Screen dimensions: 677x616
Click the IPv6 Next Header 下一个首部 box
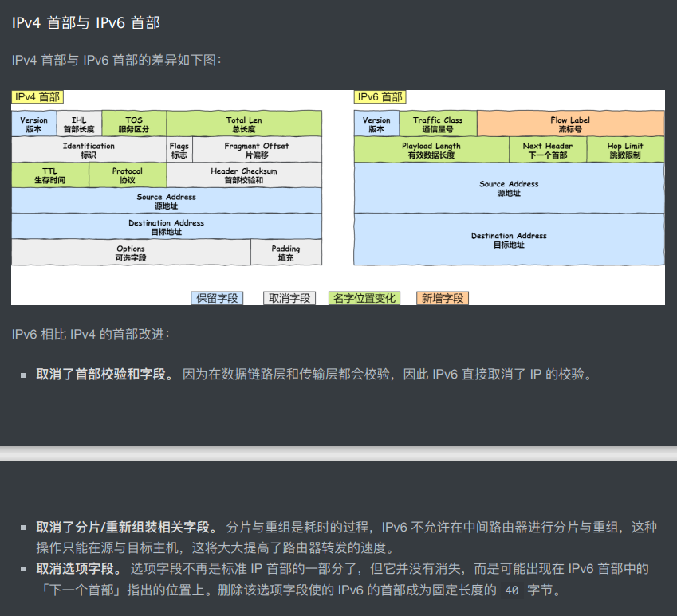click(x=548, y=150)
